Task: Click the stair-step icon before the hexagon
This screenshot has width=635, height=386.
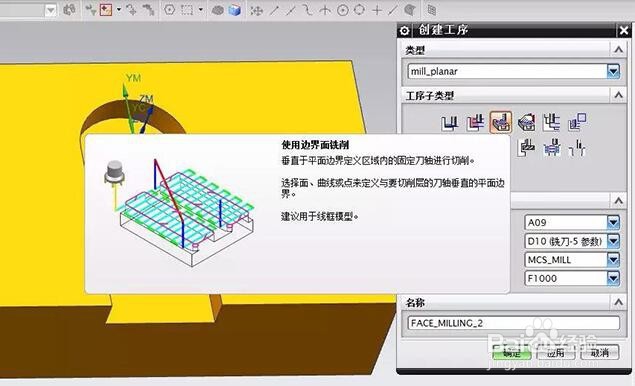Action: (x=148, y=10)
